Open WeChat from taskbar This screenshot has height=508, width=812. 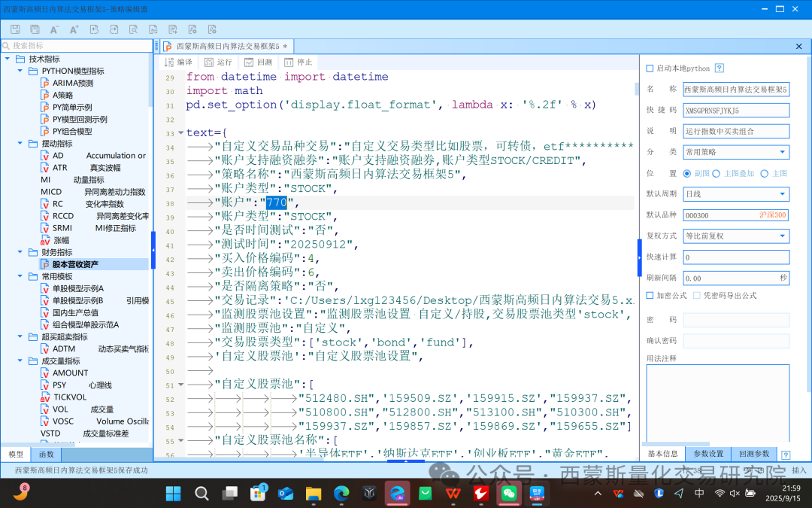[509, 493]
